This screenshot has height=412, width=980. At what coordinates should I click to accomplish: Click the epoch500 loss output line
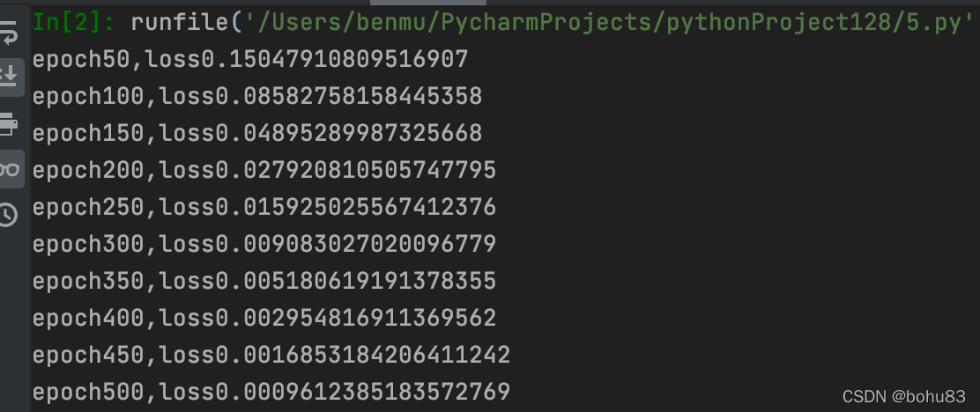pos(271,392)
